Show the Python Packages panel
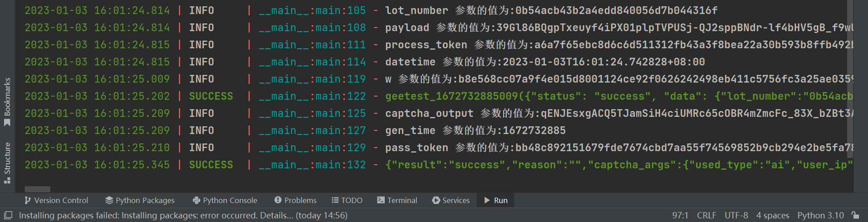Screen dimensions: 868x222 click(x=140, y=200)
